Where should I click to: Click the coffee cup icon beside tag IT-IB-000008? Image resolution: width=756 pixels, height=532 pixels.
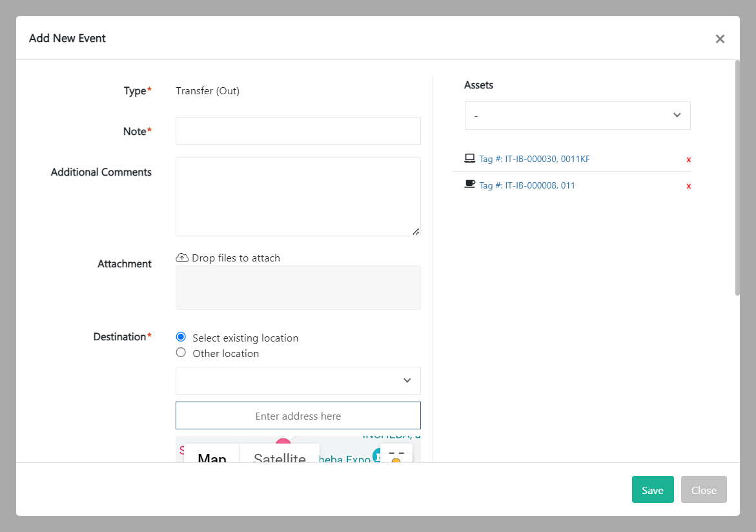tap(469, 185)
